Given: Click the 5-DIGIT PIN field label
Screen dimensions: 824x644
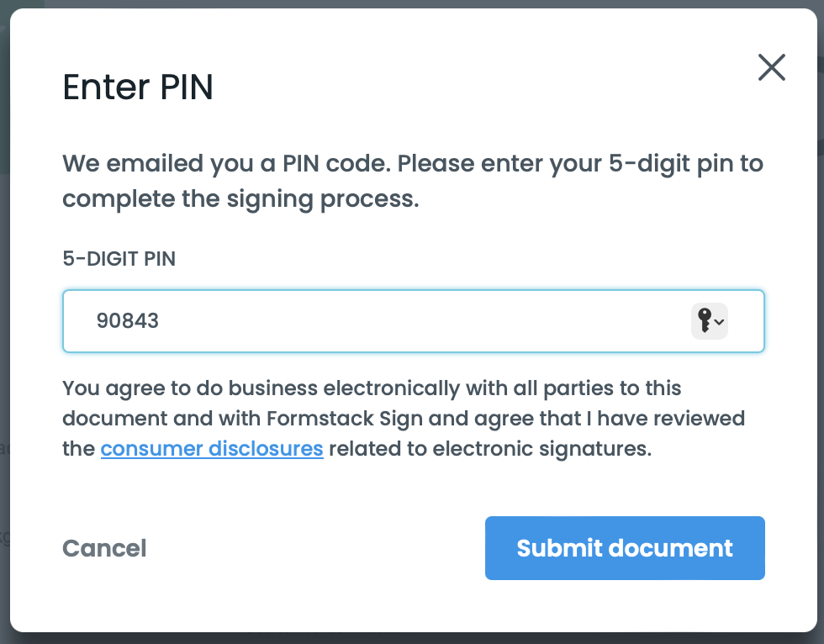Looking at the screenshot, I should coord(119,259).
